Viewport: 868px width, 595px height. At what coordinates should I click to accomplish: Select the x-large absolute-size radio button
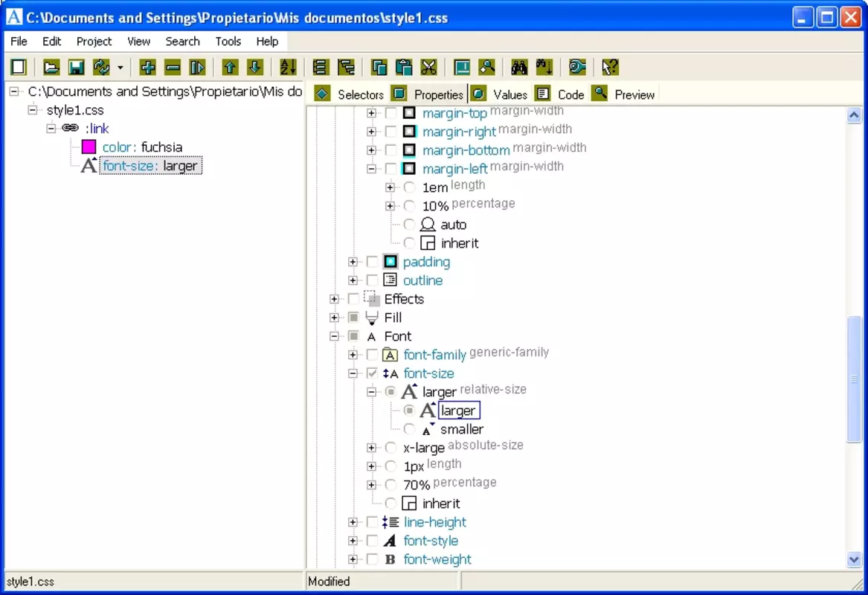point(390,447)
